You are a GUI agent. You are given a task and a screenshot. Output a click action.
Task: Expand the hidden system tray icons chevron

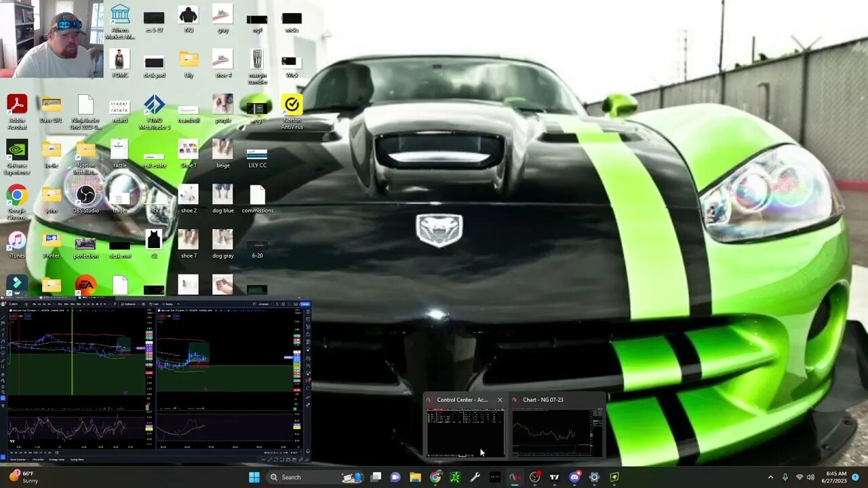[x=770, y=477]
